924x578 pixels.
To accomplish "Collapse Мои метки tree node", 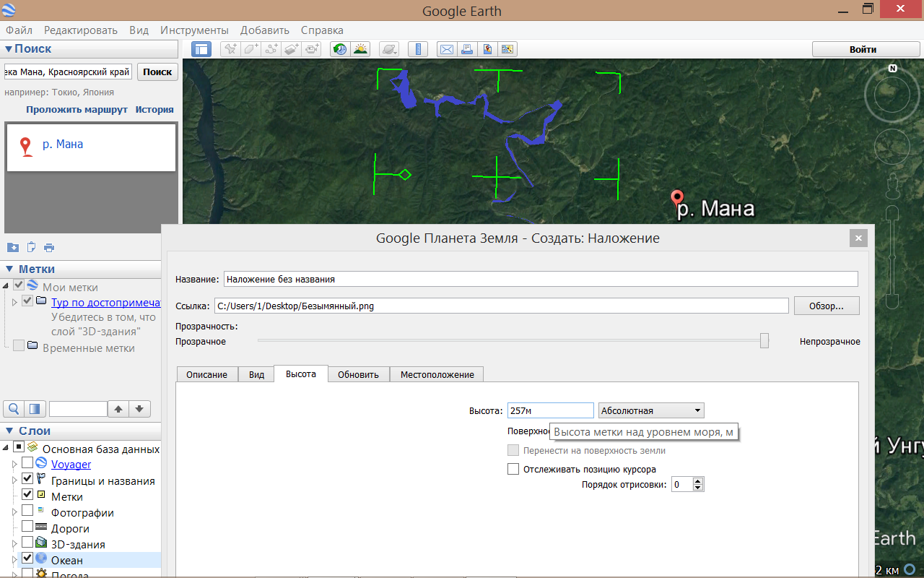I will [x=6, y=286].
